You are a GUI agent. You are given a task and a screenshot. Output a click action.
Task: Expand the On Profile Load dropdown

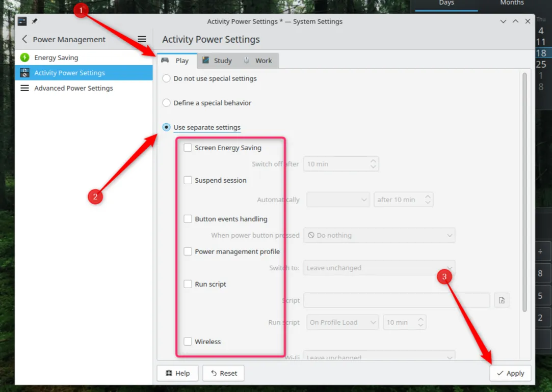(x=343, y=322)
